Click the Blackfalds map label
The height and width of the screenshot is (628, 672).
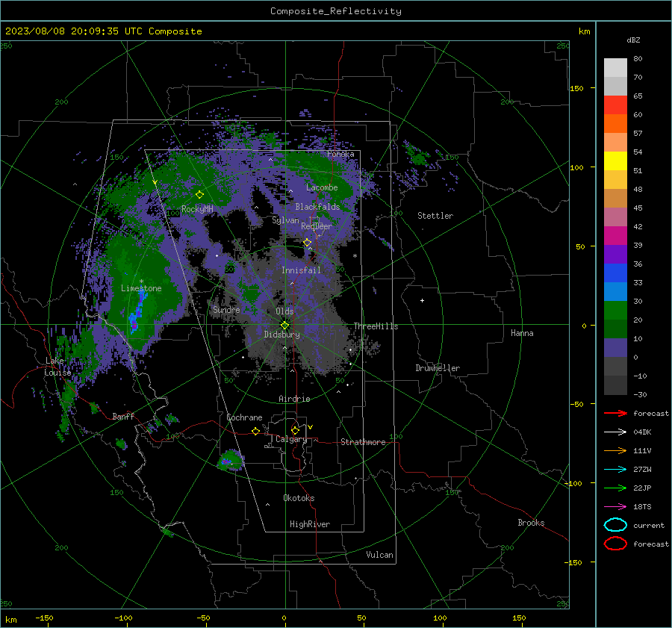click(x=317, y=207)
